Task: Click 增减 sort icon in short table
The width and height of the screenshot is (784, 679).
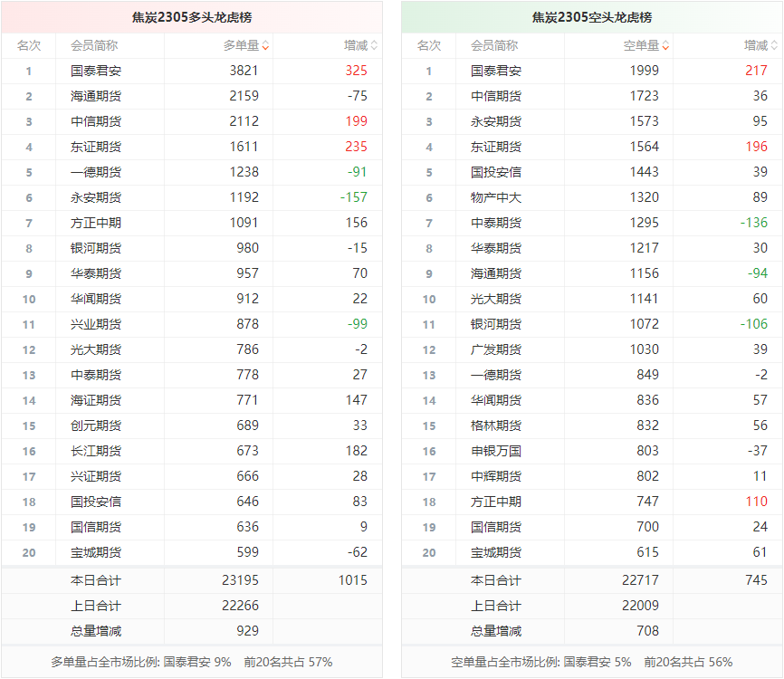Action: coord(774,45)
